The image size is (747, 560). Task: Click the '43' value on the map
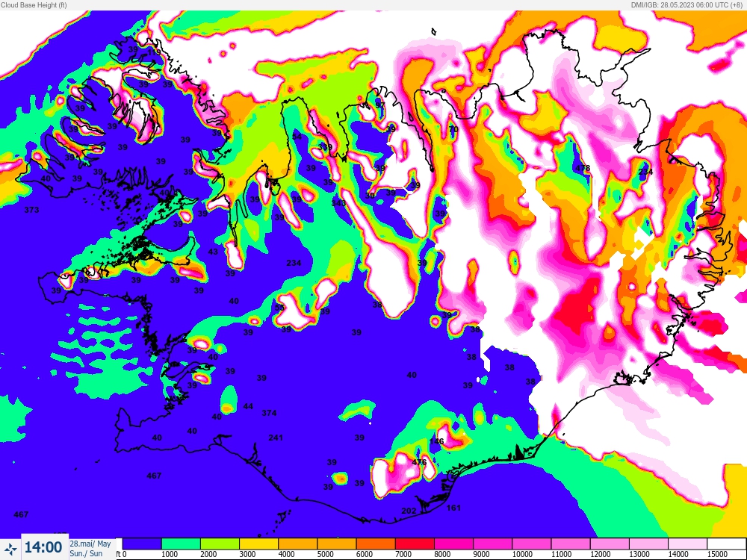tap(213, 252)
